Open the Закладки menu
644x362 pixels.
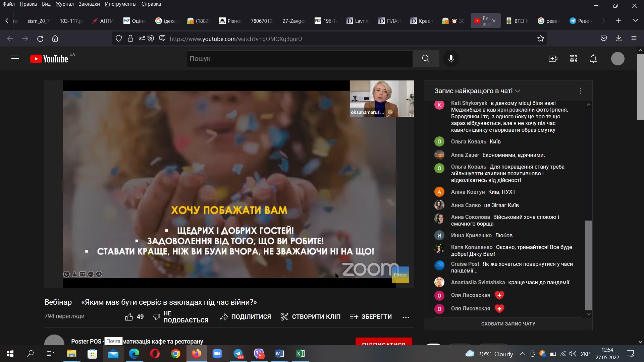point(89,4)
